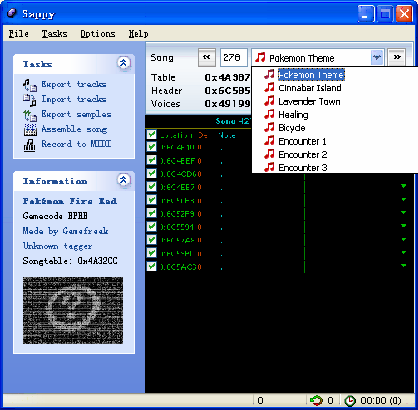The height and width of the screenshot is (410, 418).
Task: Go to previous song with << button
Action: [207, 57]
